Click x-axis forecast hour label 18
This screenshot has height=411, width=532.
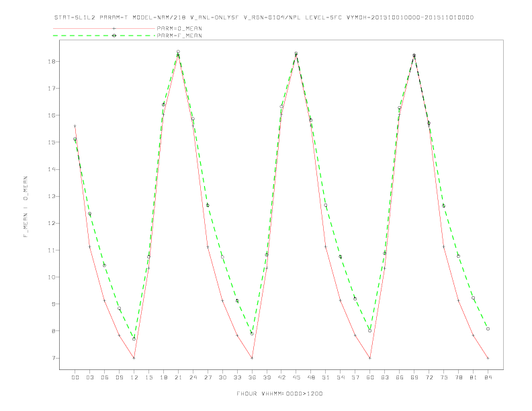[163, 377]
